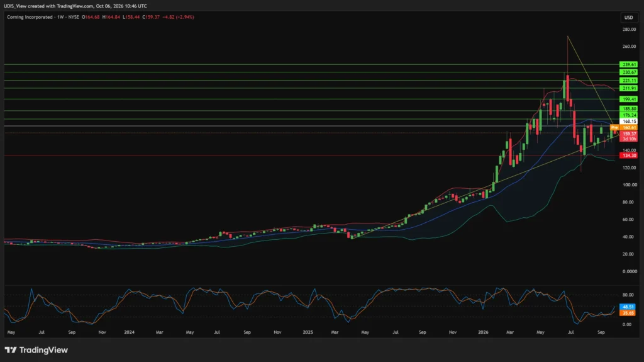Click the 100.00 price scale value
644x362 pixels.
[629, 185]
